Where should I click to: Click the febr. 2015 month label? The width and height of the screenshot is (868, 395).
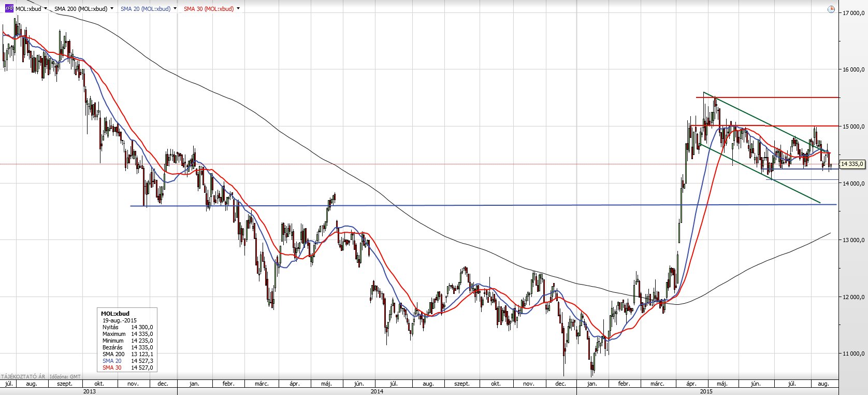click(624, 384)
